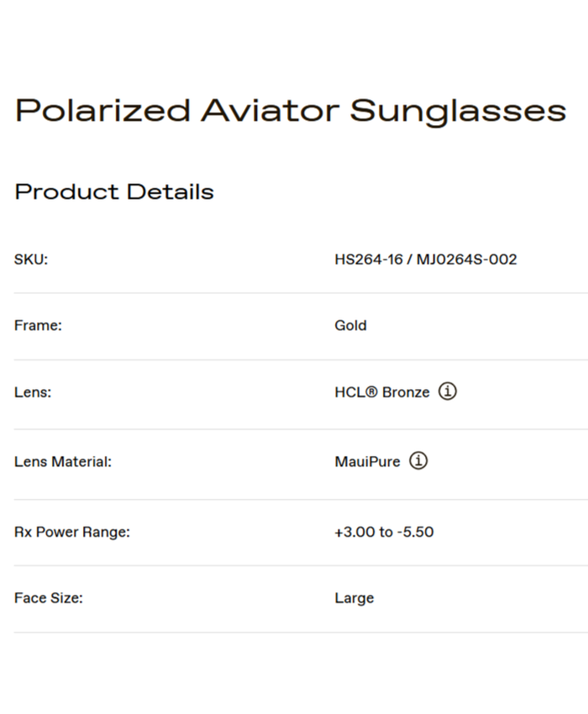Select the HS264-16 SKU code

click(366, 259)
